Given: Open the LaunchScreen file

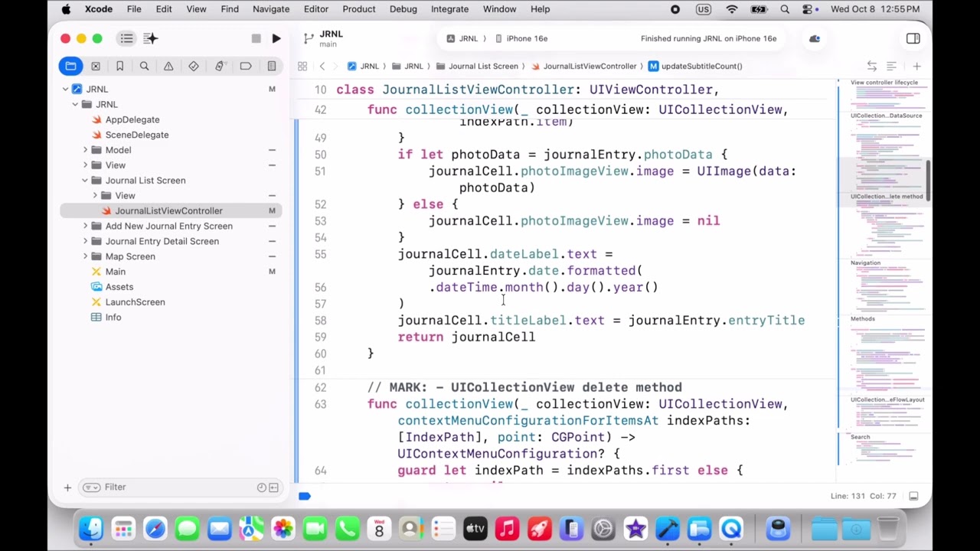Looking at the screenshot, I should (135, 302).
